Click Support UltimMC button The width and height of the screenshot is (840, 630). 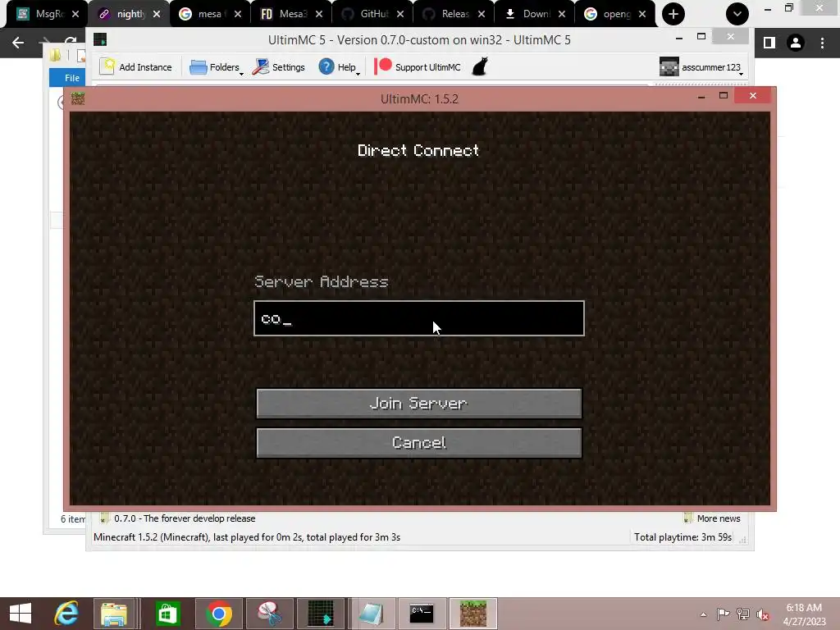[x=418, y=67]
